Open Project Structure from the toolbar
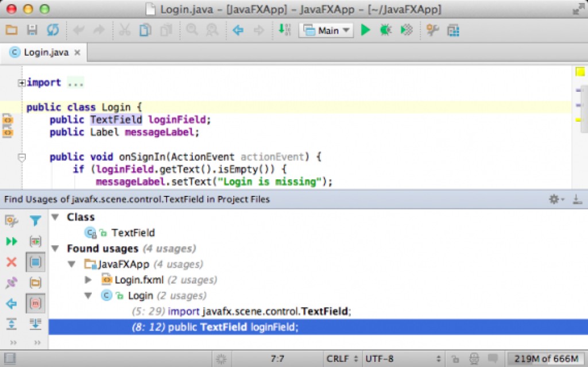 454,30
